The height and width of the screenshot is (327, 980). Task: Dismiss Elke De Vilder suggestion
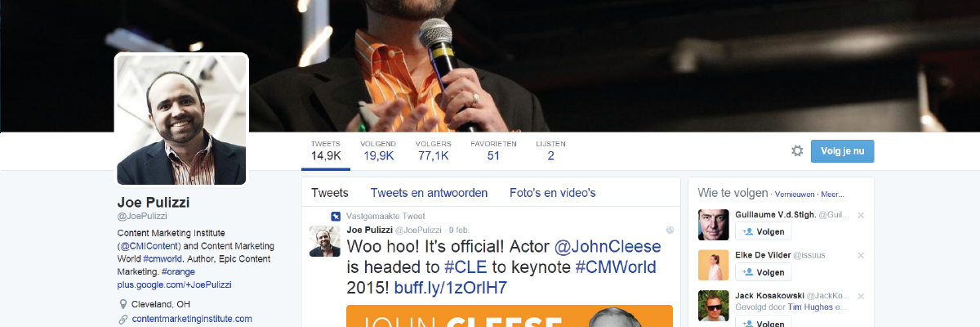click(x=861, y=255)
